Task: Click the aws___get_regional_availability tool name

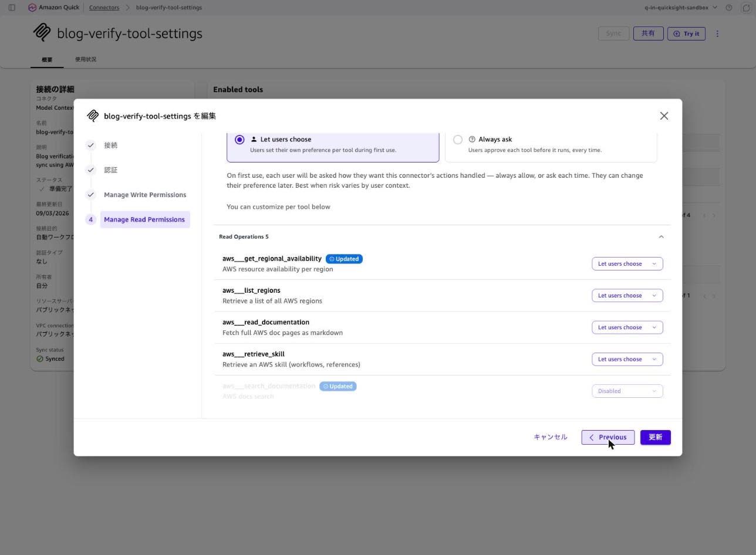Action: pyautogui.click(x=272, y=259)
